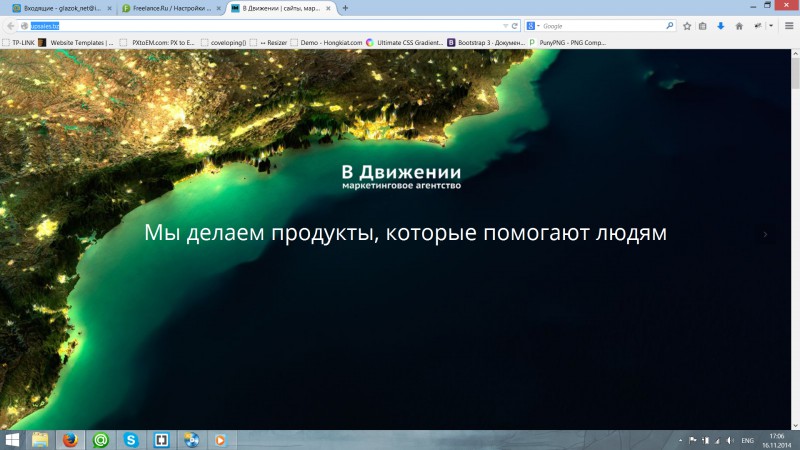Open the coveloping() bookmark
This screenshot has width=800, height=450.
coord(223,43)
